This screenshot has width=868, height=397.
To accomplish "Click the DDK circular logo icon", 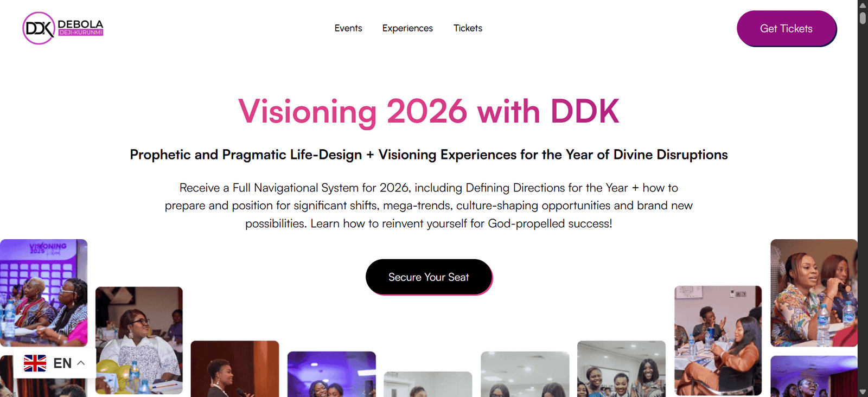I will (39, 28).
